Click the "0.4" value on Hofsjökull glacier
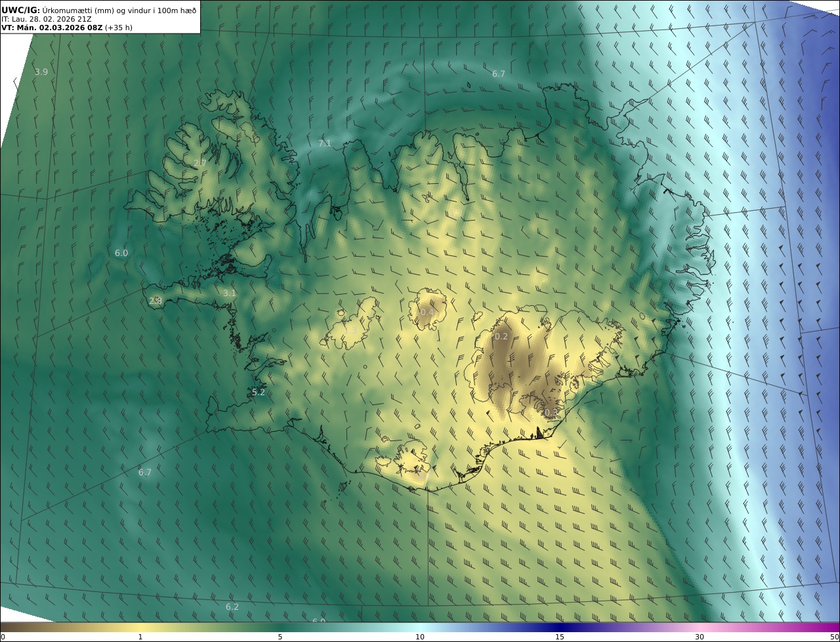The height and width of the screenshot is (642, 840). [427, 312]
